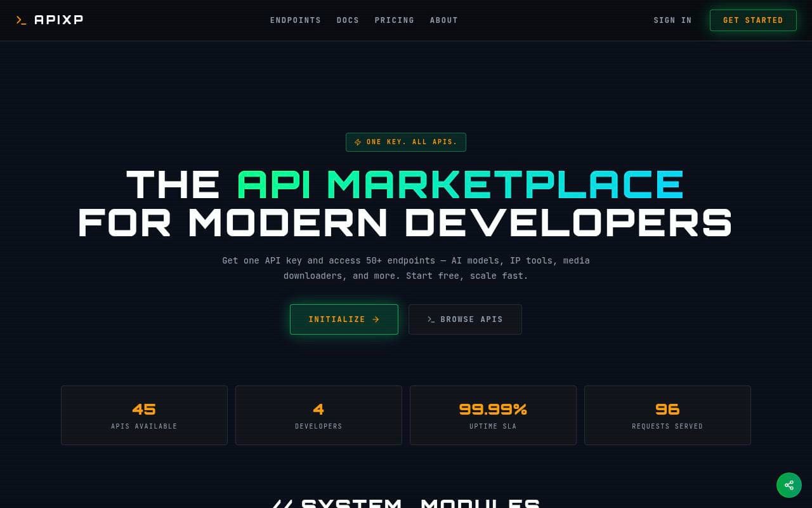Click the prompt icon inside Browse APIs button
812x508 pixels.
click(431, 319)
